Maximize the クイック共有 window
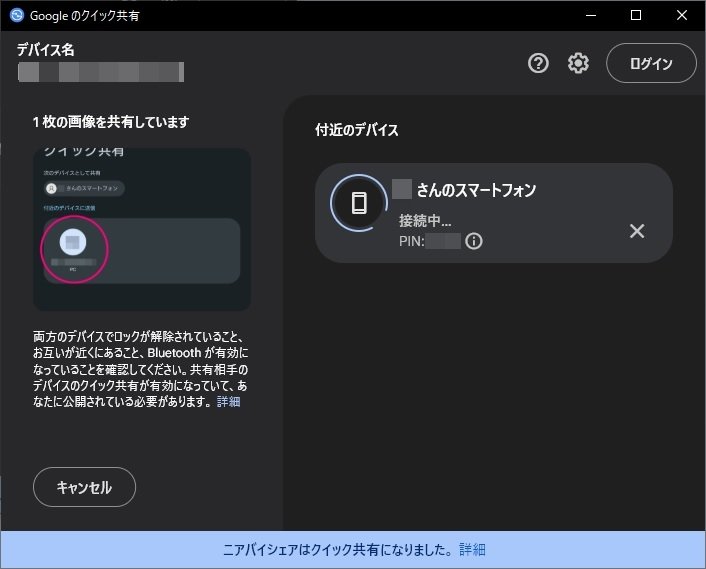 (636, 15)
